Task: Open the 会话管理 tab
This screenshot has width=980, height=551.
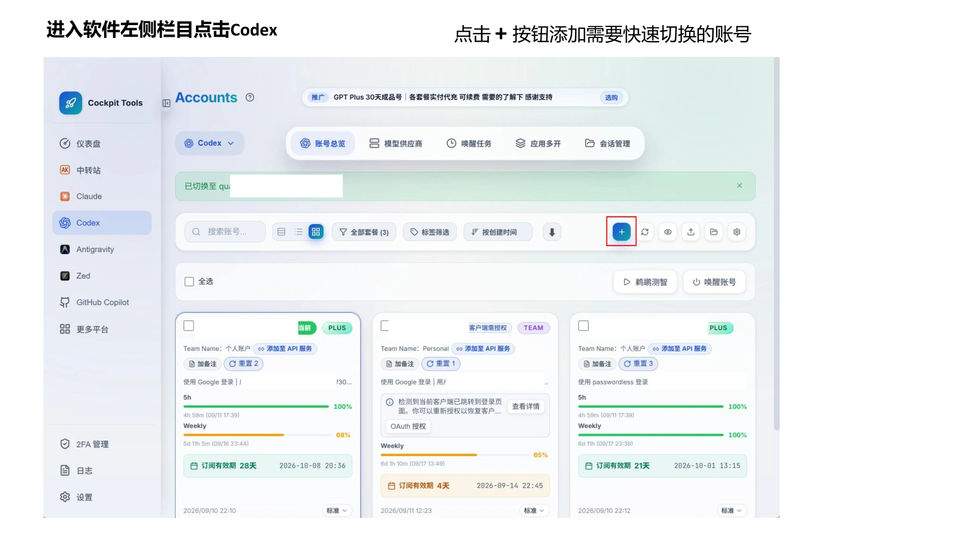Action: (608, 143)
